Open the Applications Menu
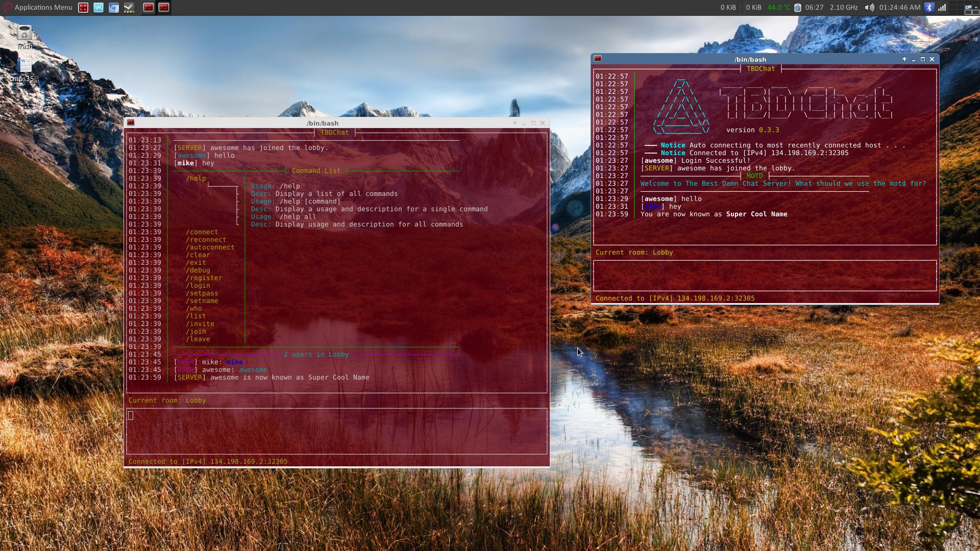The height and width of the screenshot is (551, 980). (38, 7)
